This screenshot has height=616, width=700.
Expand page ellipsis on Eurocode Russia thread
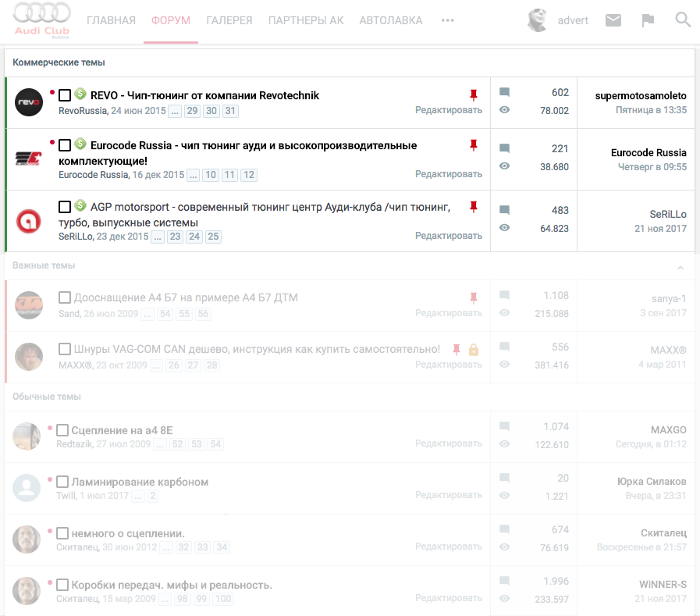(194, 175)
